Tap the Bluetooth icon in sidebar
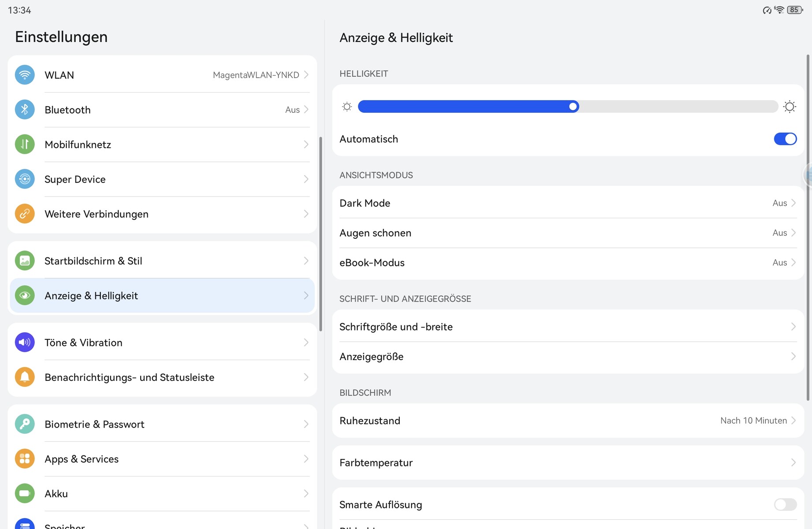Image resolution: width=812 pixels, height=529 pixels. coord(25,110)
